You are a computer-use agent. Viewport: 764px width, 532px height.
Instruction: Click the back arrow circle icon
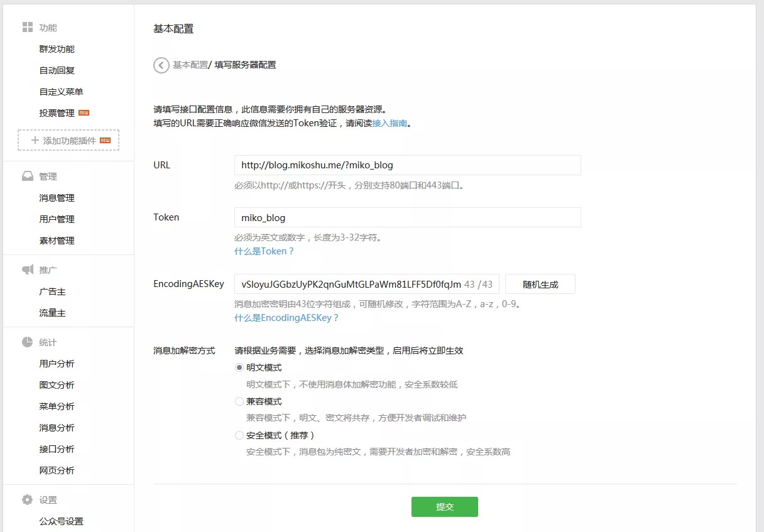pos(161,65)
